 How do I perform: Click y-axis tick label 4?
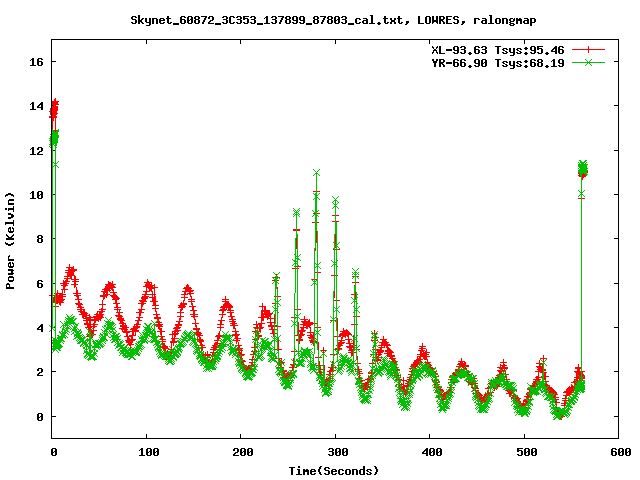(40, 328)
